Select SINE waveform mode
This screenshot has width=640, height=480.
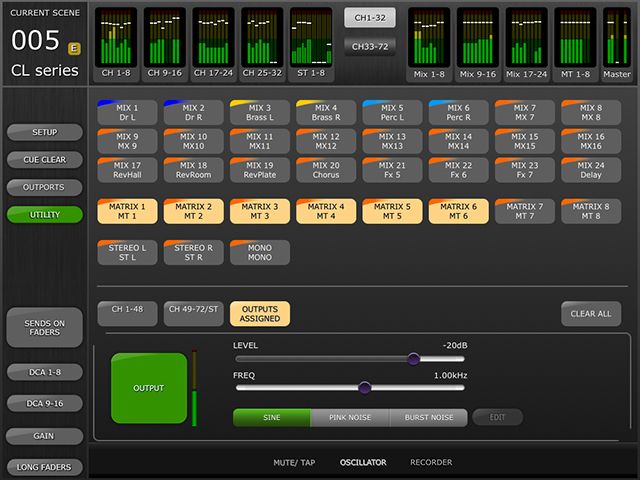click(x=271, y=417)
